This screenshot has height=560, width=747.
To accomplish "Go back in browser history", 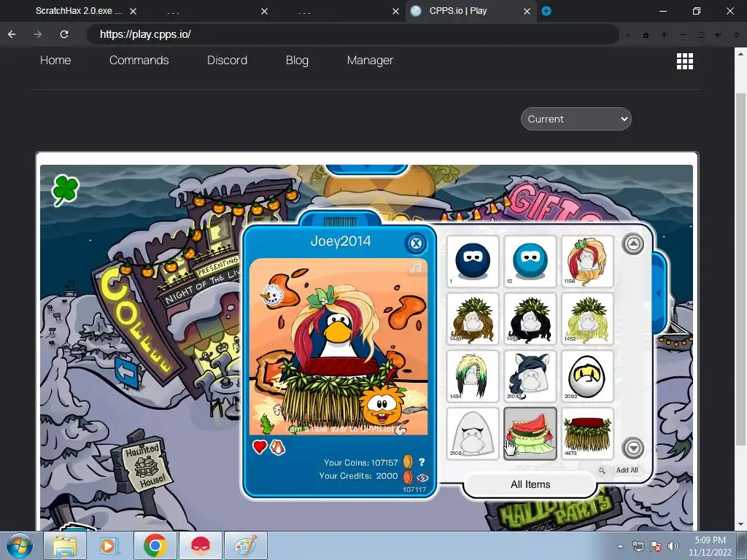I will point(12,34).
